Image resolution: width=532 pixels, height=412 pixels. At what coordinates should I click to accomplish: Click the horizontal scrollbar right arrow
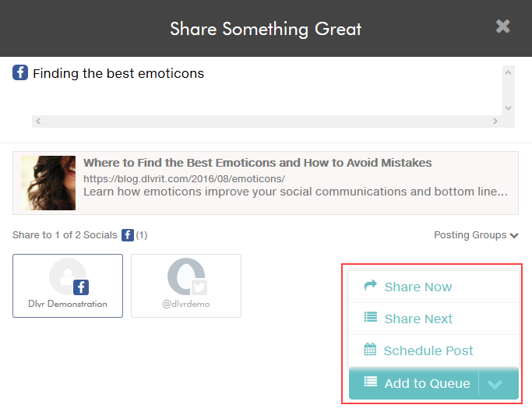point(495,121)
